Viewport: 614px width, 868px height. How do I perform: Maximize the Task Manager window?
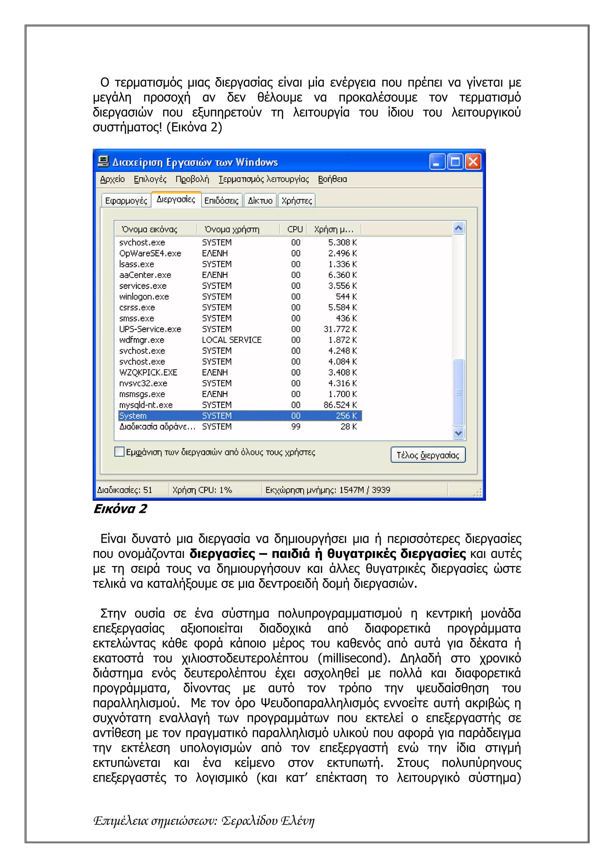click(x=455, y=162)
